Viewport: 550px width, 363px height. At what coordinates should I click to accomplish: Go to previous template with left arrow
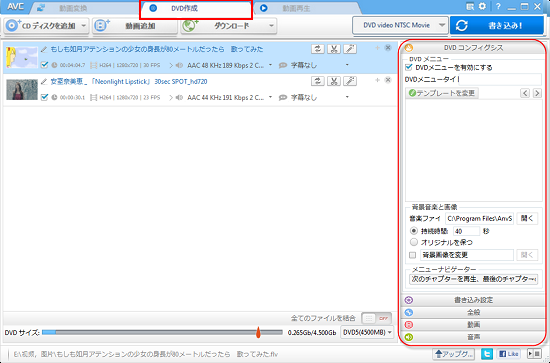[525, 93]
